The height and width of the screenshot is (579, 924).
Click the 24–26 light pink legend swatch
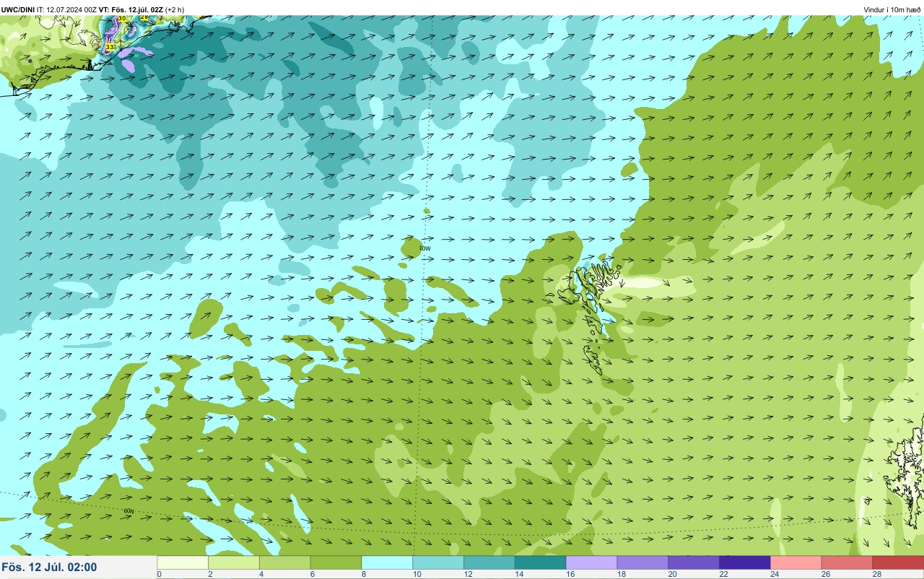(x=796, y=562)
